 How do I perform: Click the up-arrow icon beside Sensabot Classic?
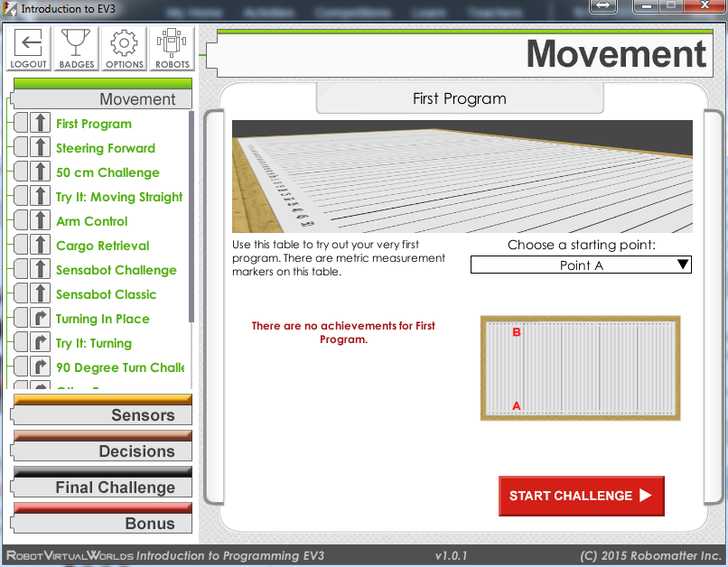41,293
